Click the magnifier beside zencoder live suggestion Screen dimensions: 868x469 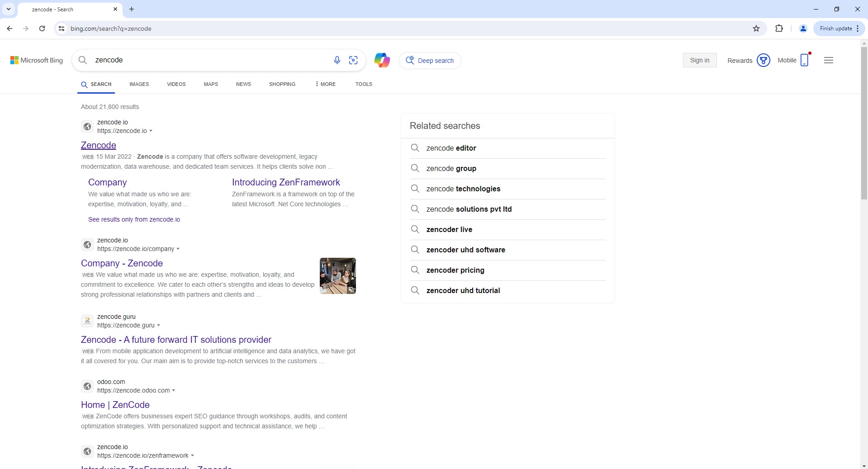(415, 229)
